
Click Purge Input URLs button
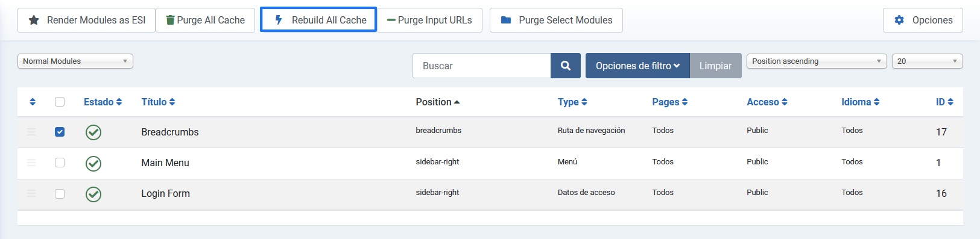429,20
